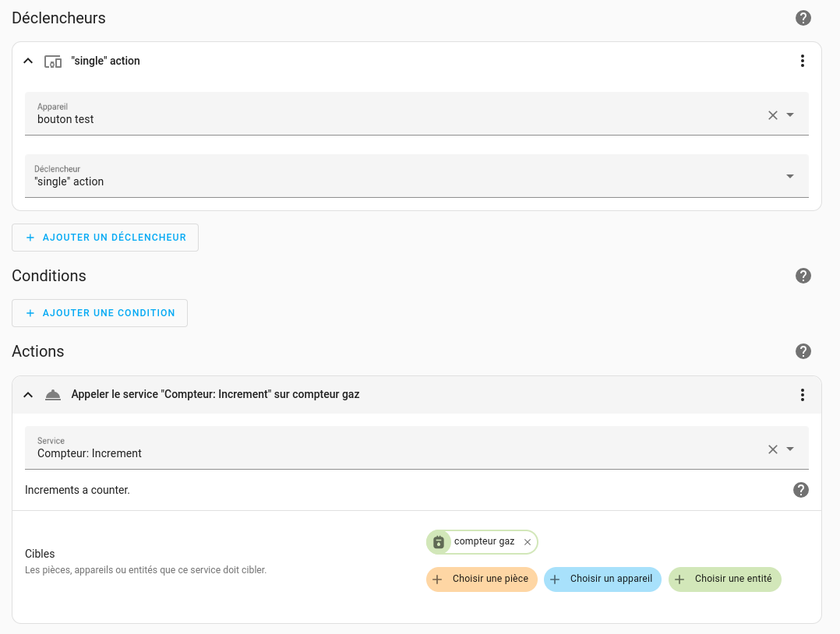Open the Compteur Increment action overflow menu
The image size is (840, 634).
pyautogui.click(x=803, y=395)
